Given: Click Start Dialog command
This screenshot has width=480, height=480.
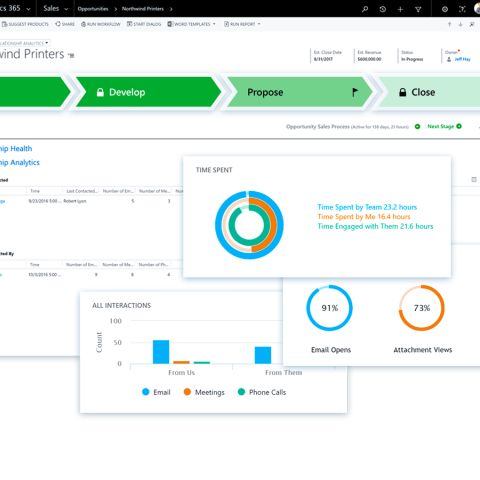Looking at the screenshot, I should (144, 24).
